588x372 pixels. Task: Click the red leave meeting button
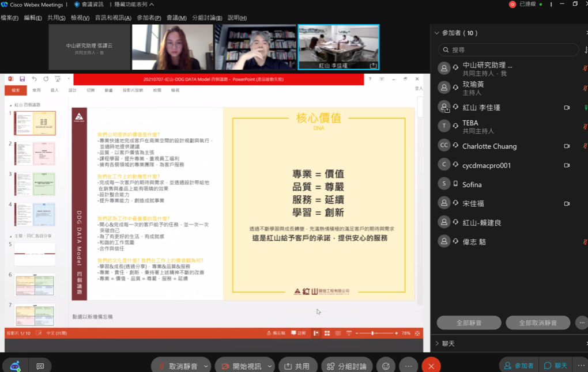[431, 366]
